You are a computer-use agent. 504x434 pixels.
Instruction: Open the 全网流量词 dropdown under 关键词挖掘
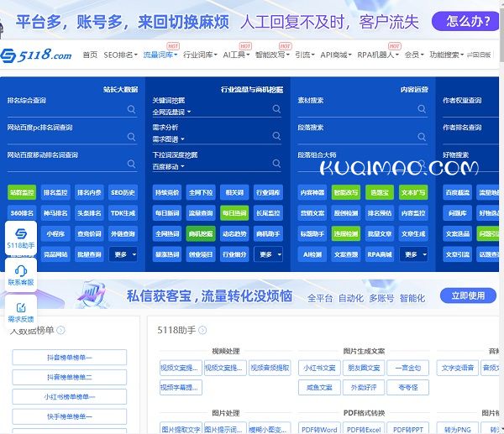click(171, 112)
